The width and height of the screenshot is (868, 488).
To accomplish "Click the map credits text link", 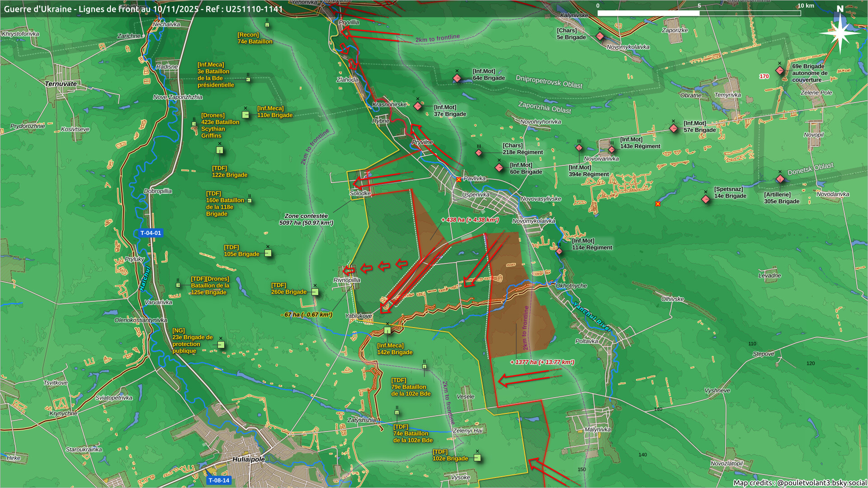I will tap(799, 483).
